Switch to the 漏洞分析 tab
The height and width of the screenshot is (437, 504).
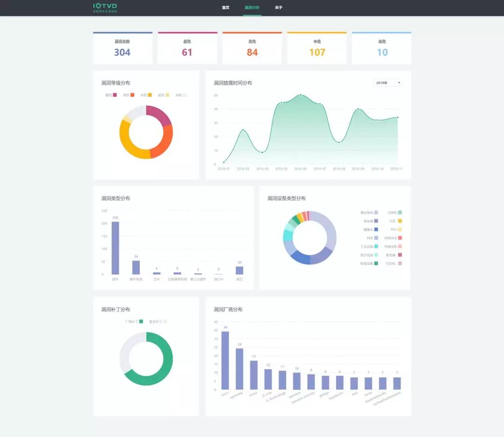tap(252, 8)
